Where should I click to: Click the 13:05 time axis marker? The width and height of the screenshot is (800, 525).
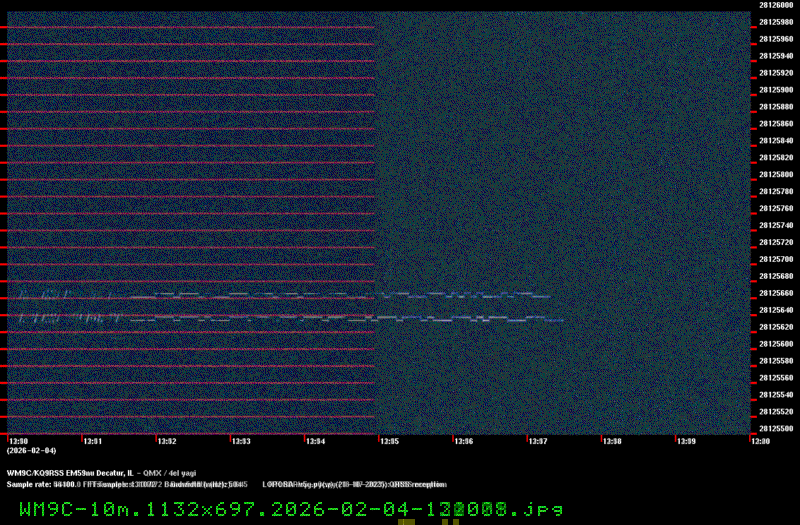[389, 440]
